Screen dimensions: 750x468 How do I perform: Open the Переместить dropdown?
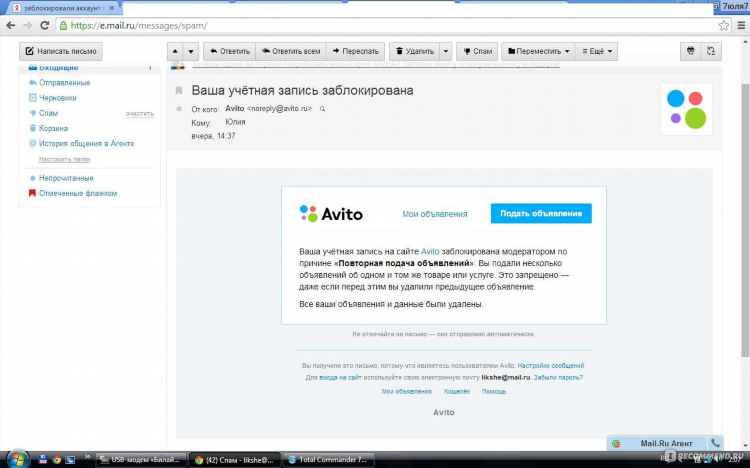pyautogui.click(x=538, y=51)
